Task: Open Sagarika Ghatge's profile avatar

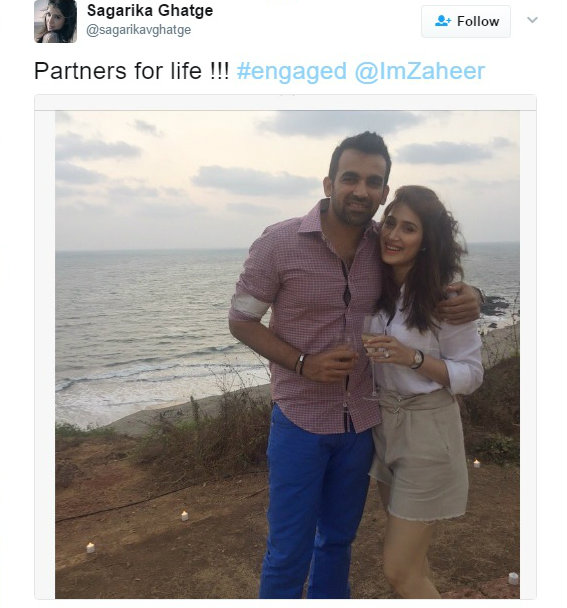Action: [x=55, y=21]
